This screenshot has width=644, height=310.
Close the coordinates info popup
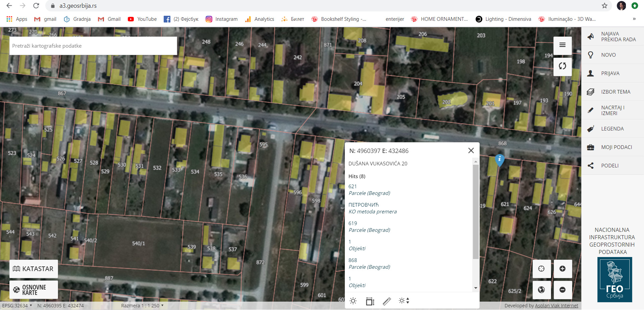[x=471, y=151]
